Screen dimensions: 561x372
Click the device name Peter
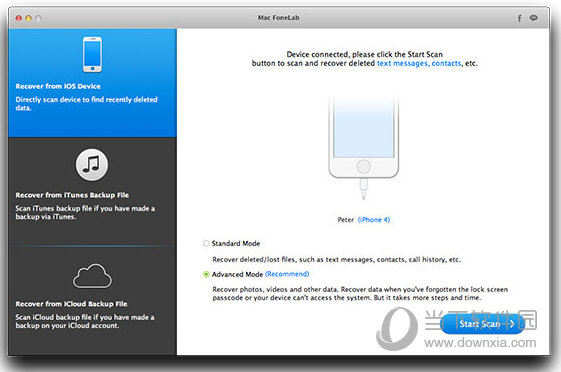point(346,220)
